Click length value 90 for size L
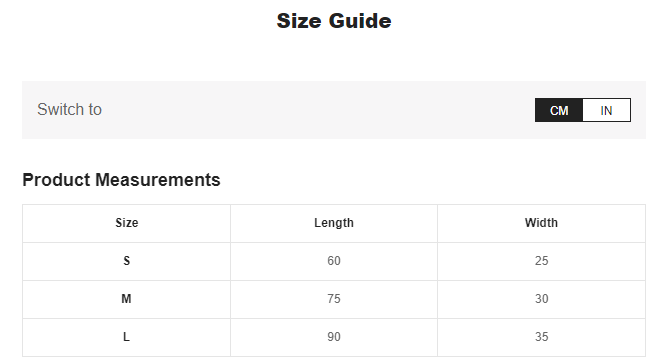667x364 pixels. tap(334, 337)
